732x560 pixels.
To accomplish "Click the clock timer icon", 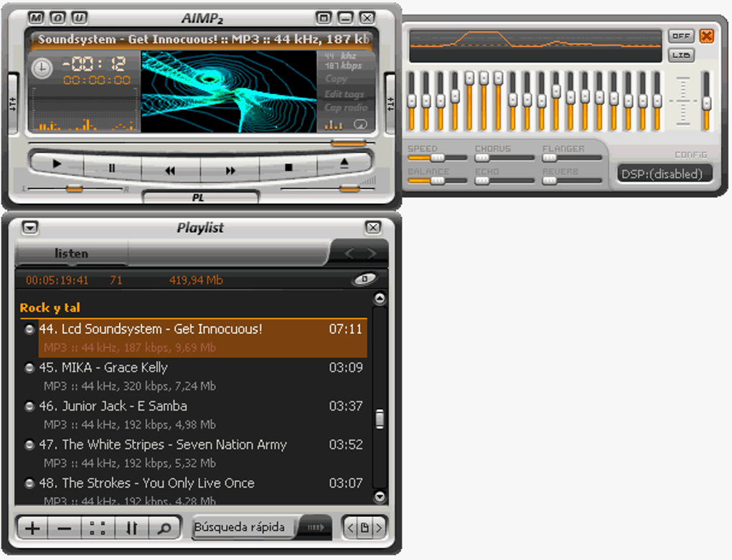I will click(42, 68).
